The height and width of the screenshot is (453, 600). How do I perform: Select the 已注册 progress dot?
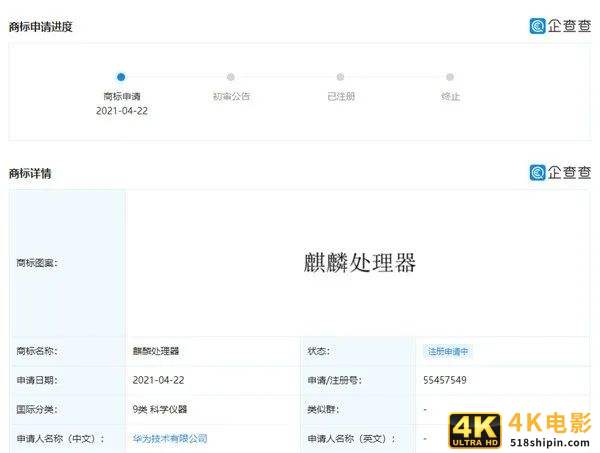click(x=340, y=77)
